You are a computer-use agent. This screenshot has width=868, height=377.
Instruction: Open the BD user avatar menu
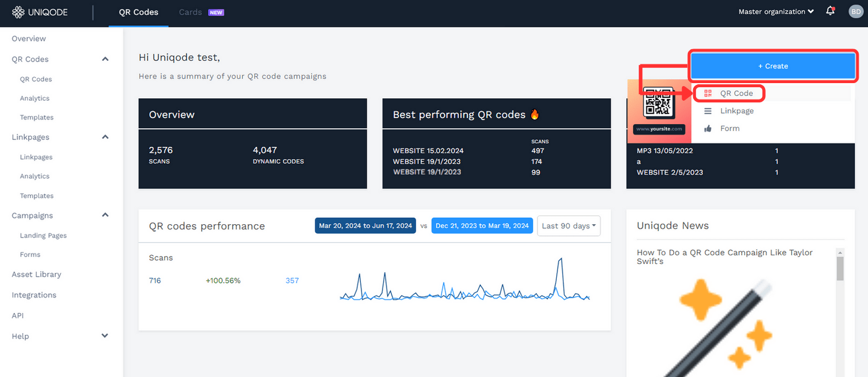tap(855, 12)
